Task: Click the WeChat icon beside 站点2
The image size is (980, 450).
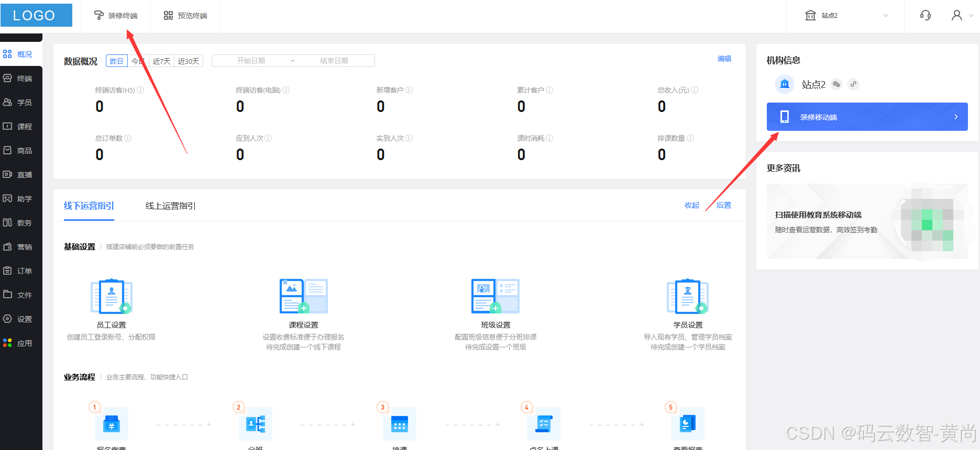Action: [x=836, y=84]
